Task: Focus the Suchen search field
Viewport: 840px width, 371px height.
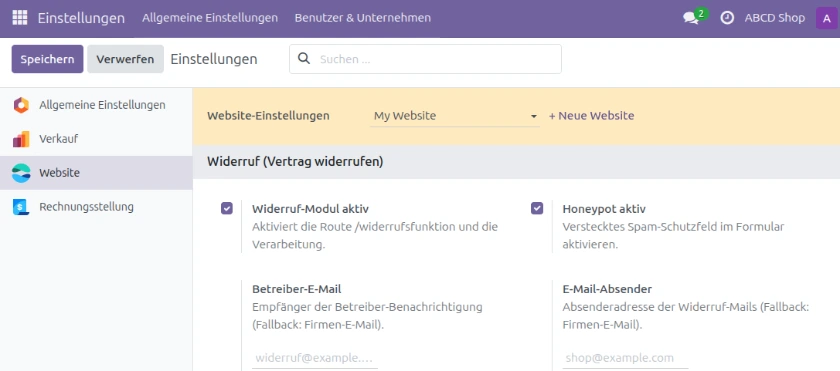Action: click(425, 59)
